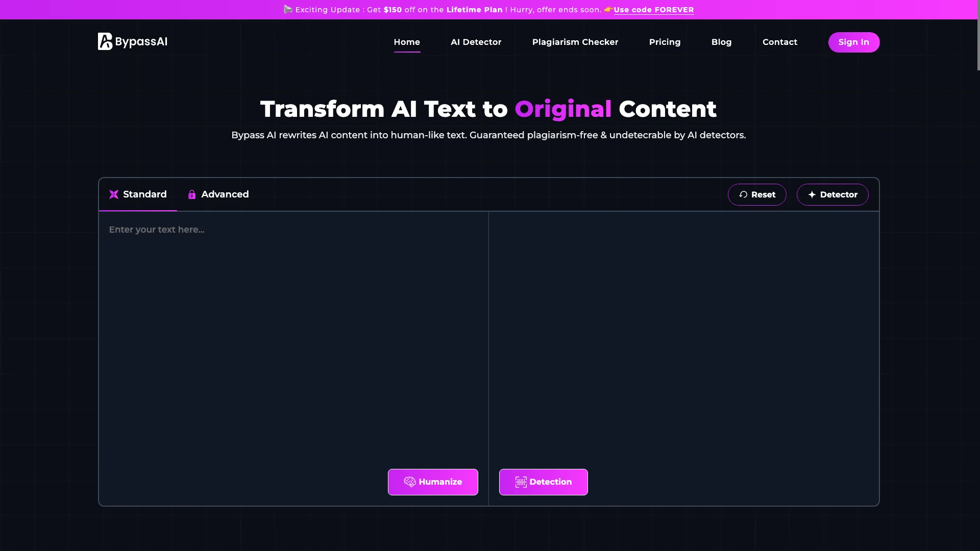Click the Detection button
This screenshot has height=551, width=980.
pyautogui.click(x=543, y=482)
